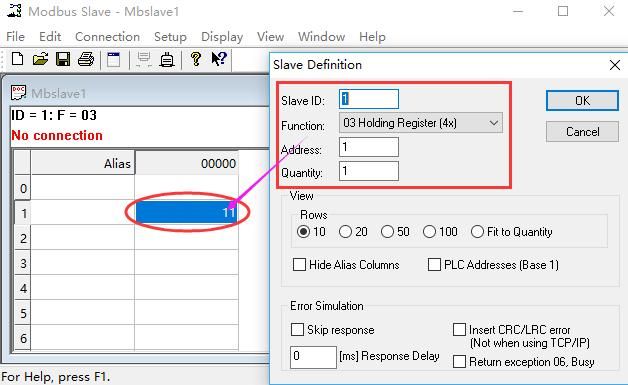This screenshot has width=628, height=385.
Task: Maximize the Modbus Slave main window
Action: click(563, 11)
